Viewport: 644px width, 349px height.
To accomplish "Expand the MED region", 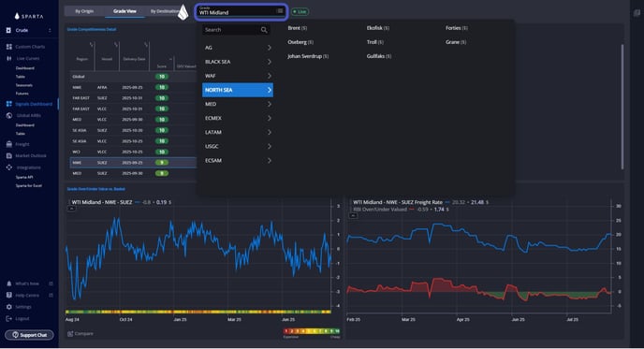I will [x=238, y=104].
